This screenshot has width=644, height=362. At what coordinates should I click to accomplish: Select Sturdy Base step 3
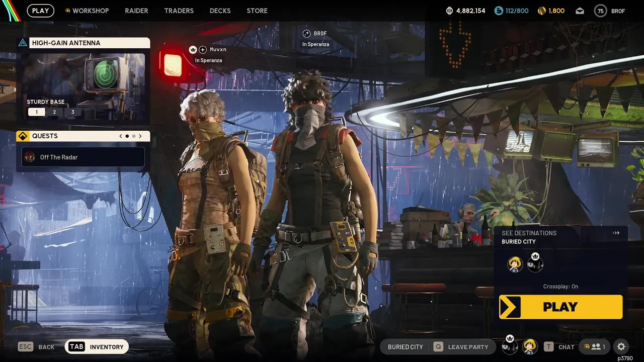click(x=72, y=112)
